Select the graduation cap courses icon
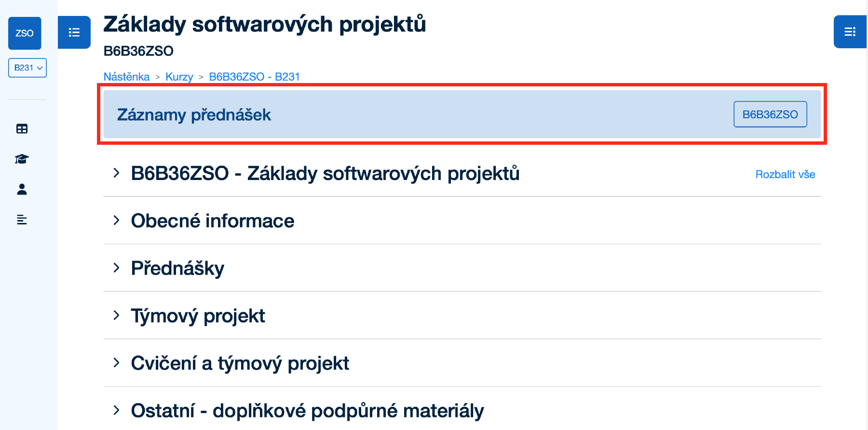 coord(21,159)
